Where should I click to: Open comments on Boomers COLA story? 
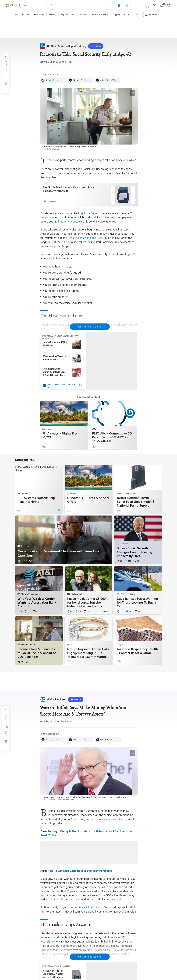click(x=37, y=662)
